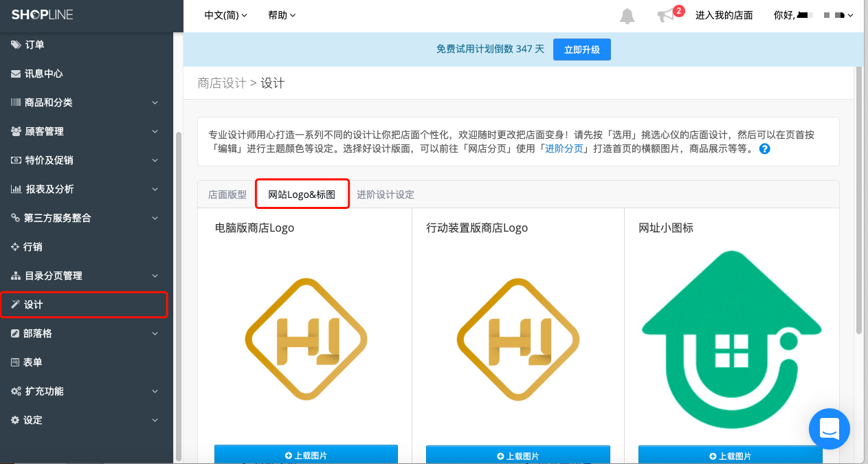Switch to the 进阶设计设定 tab

(x=386, y=195)
